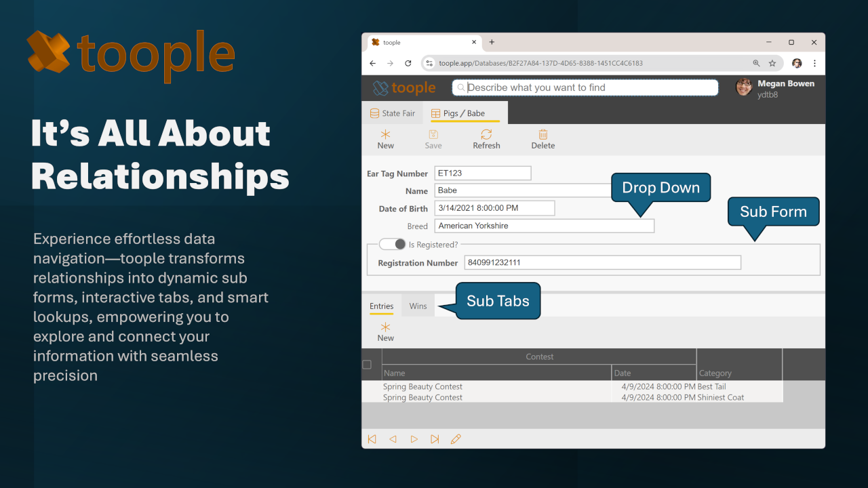This screenshot has height=488, width=868.
Task: Switch to the Wins sub tab
Action: pos(418,306)
